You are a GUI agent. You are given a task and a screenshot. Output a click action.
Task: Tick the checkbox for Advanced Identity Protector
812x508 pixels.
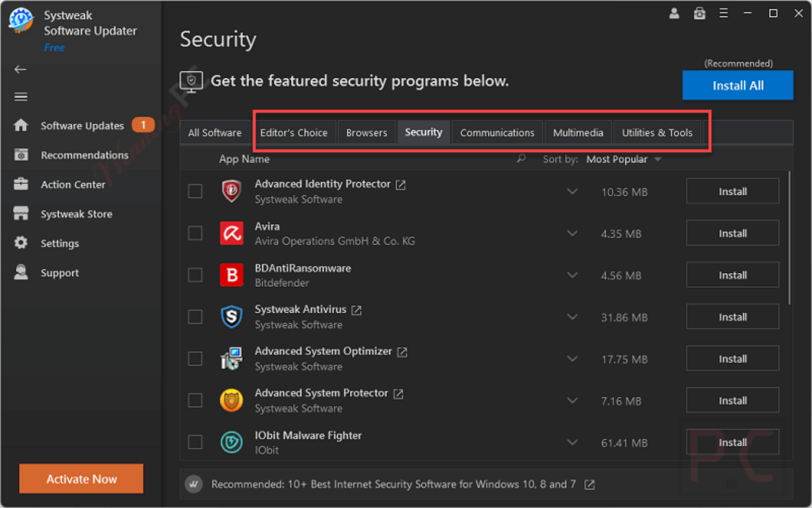click(195, 191)
